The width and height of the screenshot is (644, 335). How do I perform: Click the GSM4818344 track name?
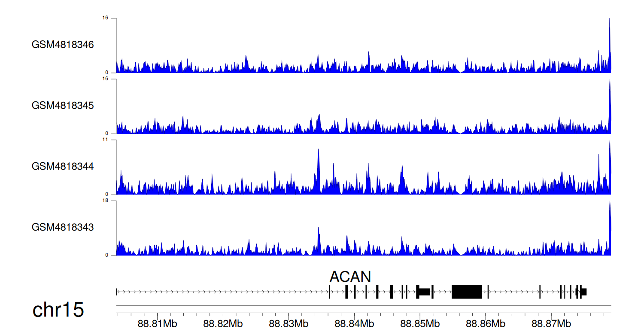coord(63,166)
